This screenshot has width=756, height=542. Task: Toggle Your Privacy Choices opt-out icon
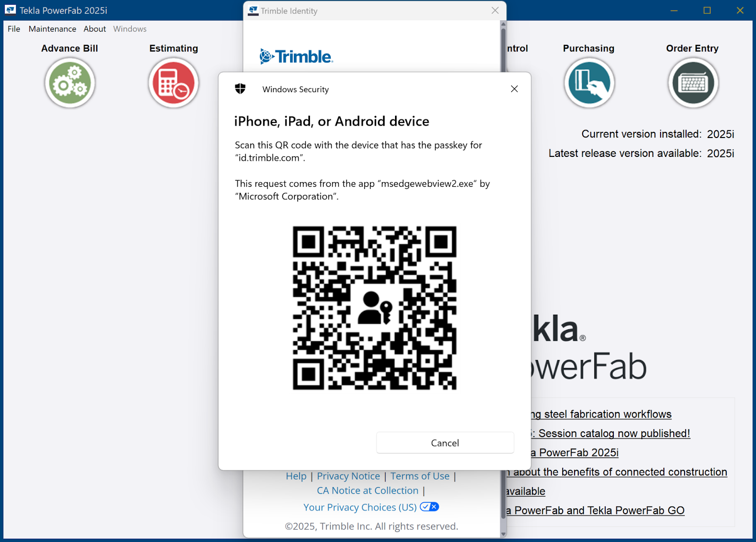click(x=430, y=507)
